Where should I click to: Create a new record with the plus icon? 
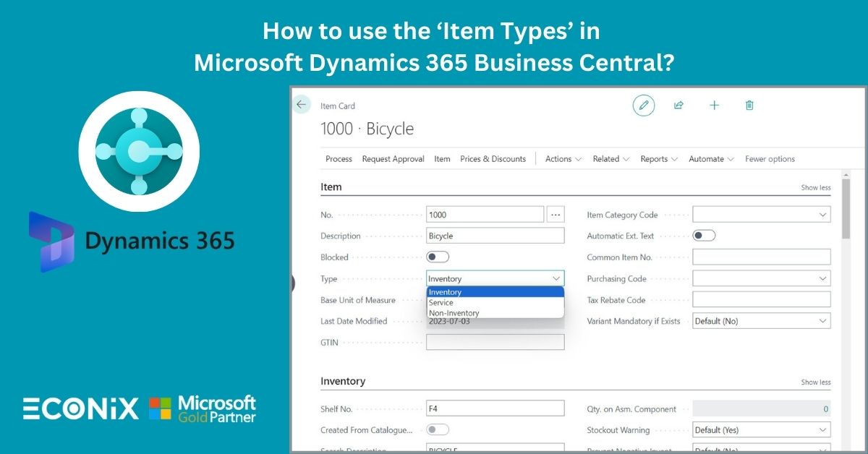(714, 105)
